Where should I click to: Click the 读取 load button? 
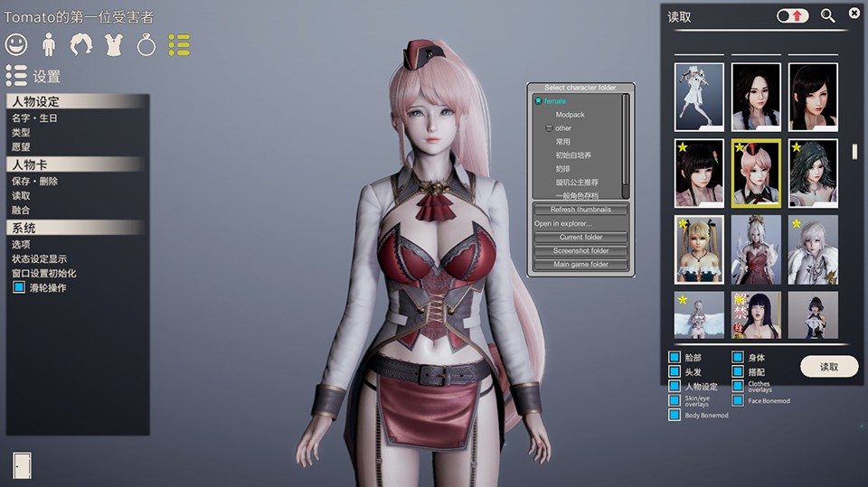pyautogui.click(x=828, y=366)
